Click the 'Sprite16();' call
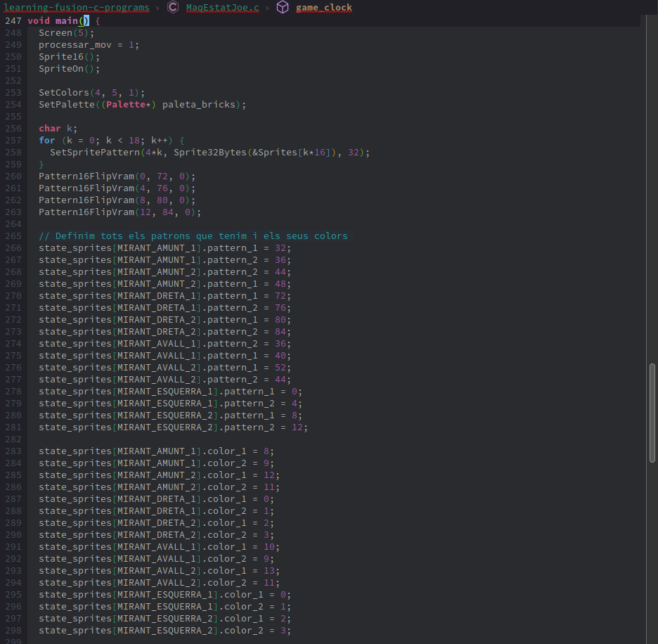The height and width of the screenshot is (644, 658). 69,57
